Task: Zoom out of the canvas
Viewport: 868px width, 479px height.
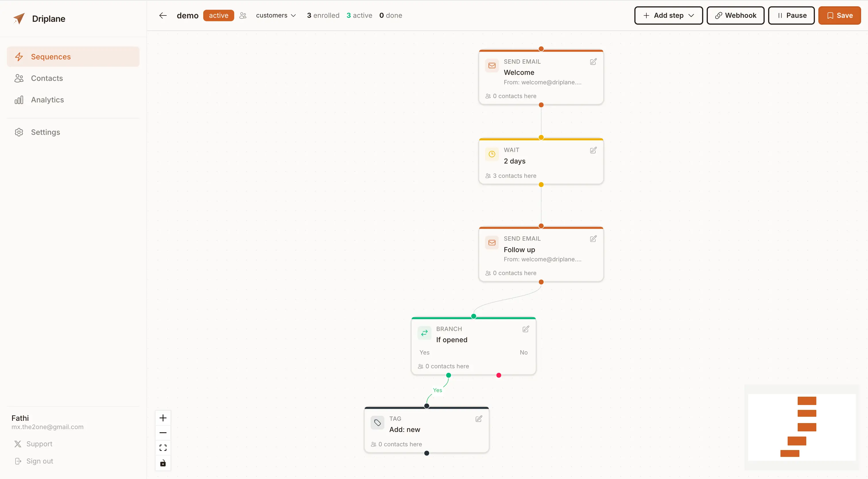Action: coord(163,433)
